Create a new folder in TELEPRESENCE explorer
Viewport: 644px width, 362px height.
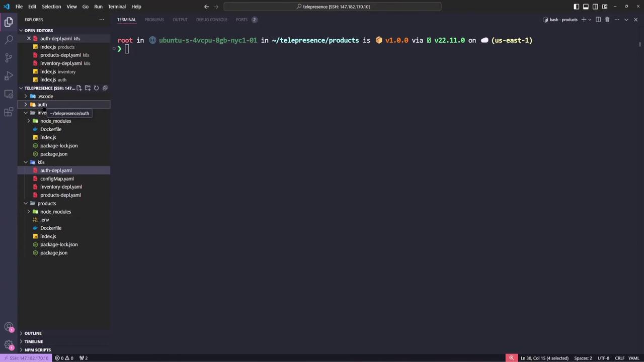point(88,88)
